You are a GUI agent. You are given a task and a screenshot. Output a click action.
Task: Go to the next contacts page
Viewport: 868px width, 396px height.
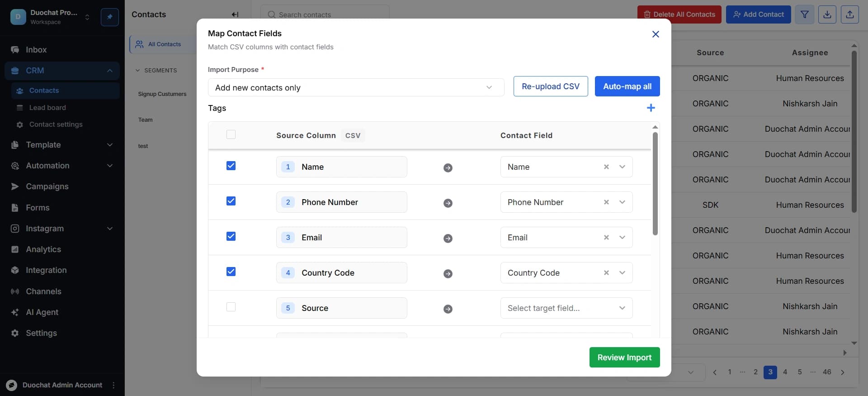843,372
